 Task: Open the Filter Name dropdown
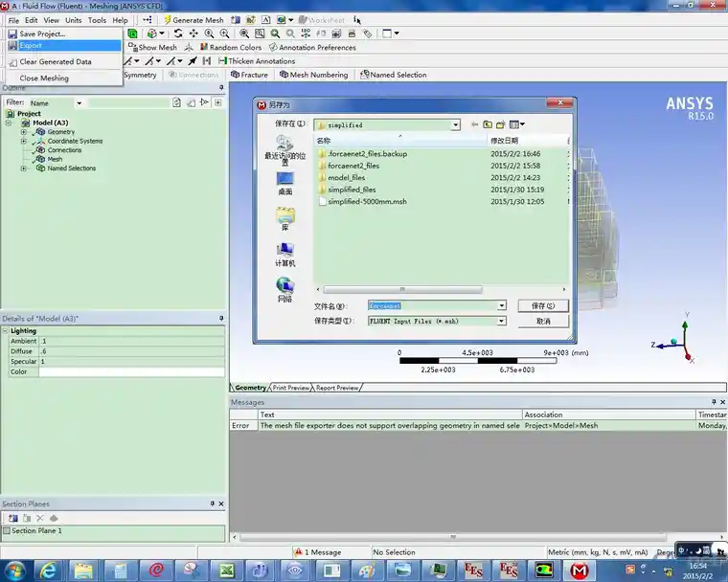click(x=80, y=103)
